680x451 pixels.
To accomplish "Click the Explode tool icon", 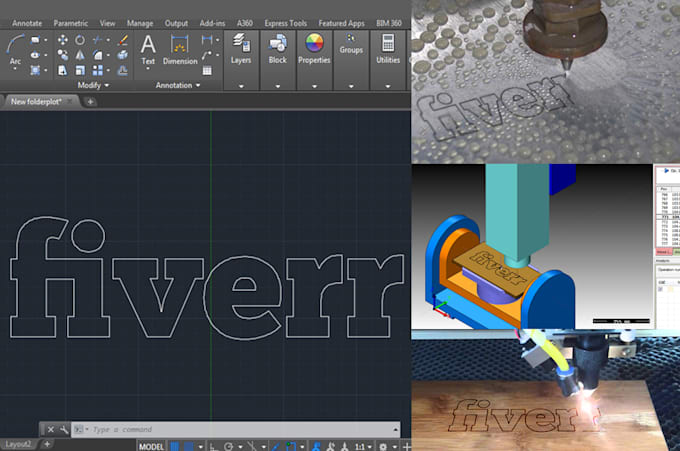I will [x=123, y=55].
